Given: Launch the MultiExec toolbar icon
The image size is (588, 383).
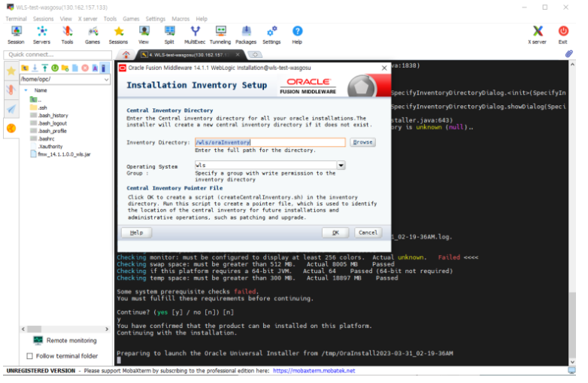Looking at the screenshot, I should click(x=195, y=35).
